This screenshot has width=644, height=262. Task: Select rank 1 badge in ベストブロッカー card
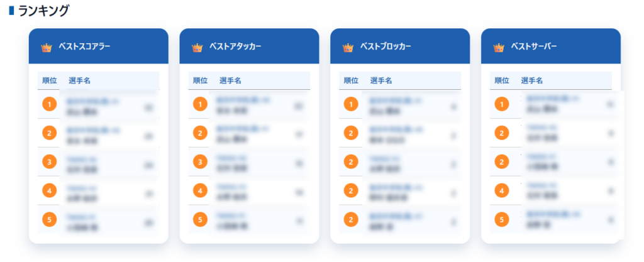(x=351, y=104)
